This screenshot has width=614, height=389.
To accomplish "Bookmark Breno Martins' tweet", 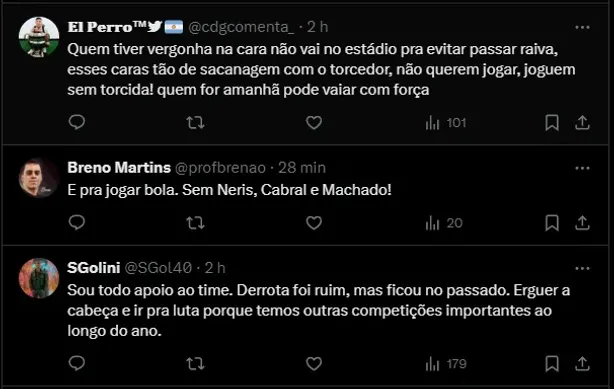I will point(552,223).
